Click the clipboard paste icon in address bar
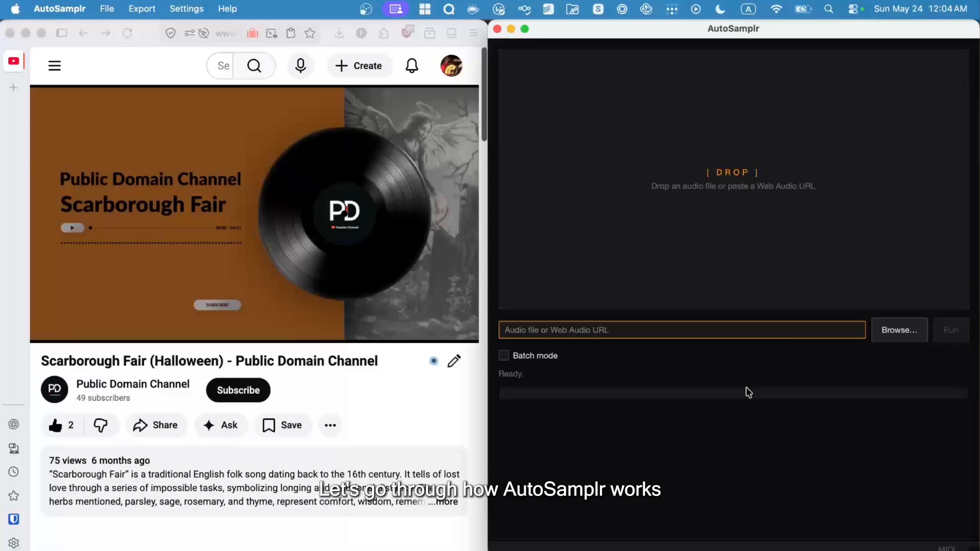Image resolution: width=980 pixels, height=551 pixels. [x=291, y=33]
